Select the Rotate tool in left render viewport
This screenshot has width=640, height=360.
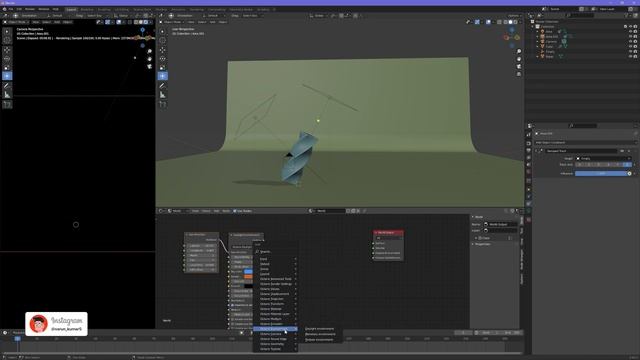tap(7, 59)
